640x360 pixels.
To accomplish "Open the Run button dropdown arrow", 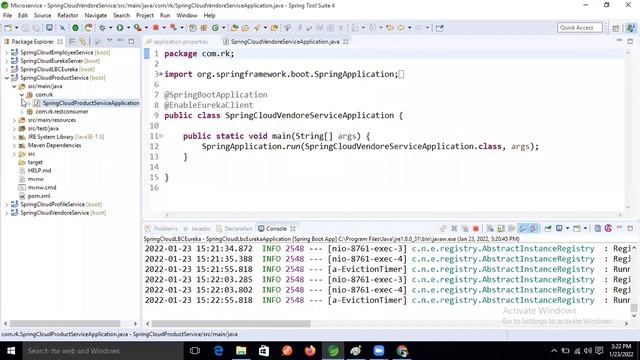I will pyautogui.click(x=128, y=28).
